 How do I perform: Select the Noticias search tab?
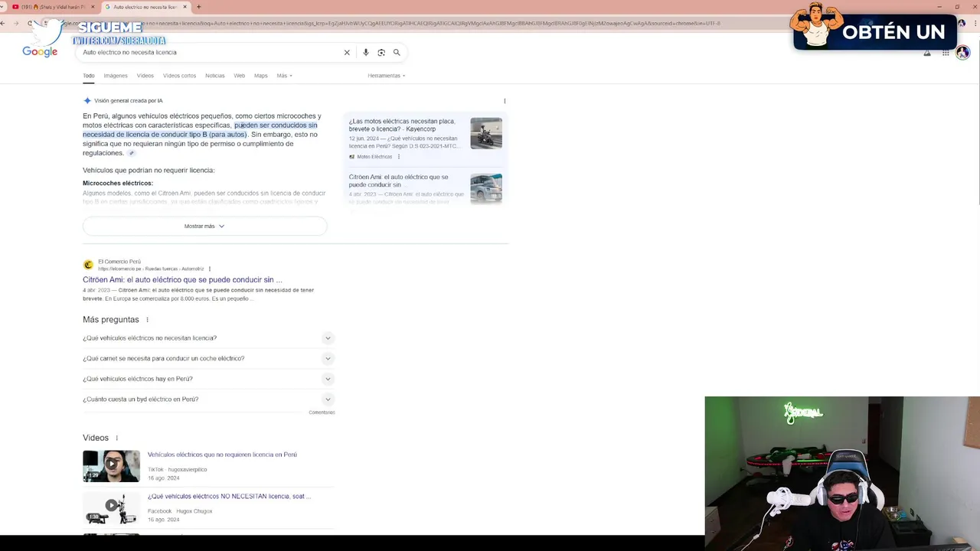(215, 76)
